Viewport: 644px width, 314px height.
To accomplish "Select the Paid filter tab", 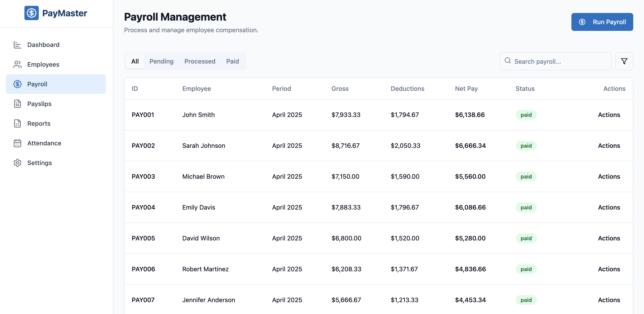I will [232, 62].
